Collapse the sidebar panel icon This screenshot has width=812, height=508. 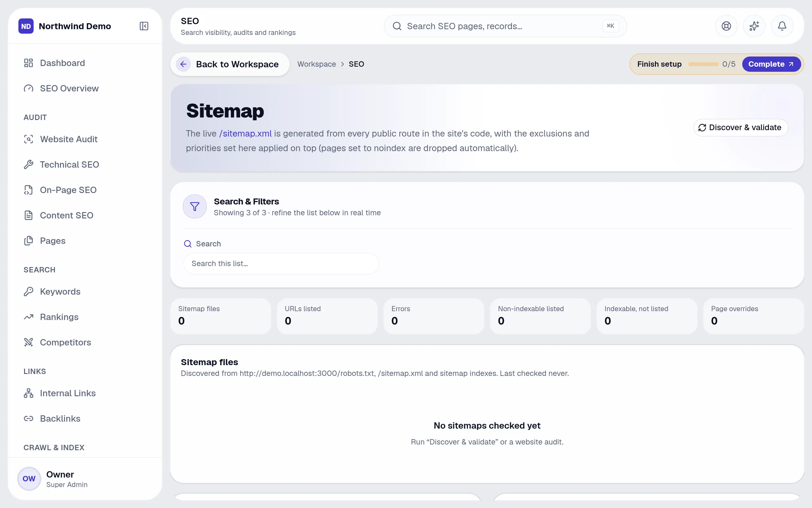pyautogui.click(x=144, y=26)
